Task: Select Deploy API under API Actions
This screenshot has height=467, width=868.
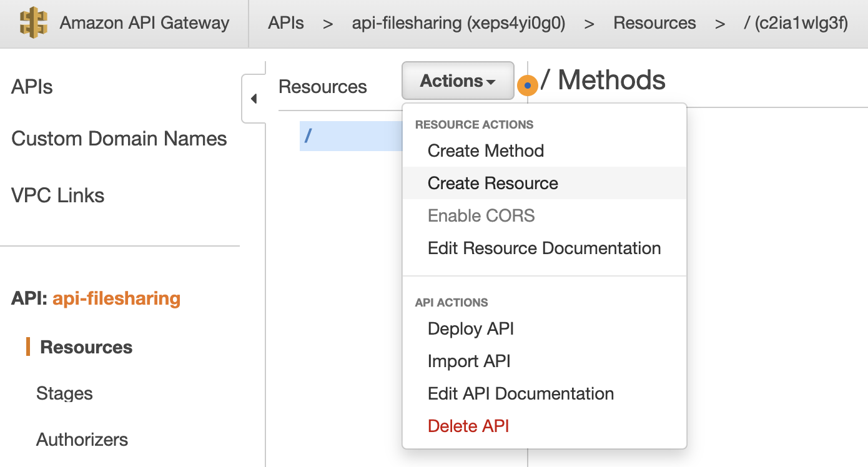Action: [x=471, y=328]
